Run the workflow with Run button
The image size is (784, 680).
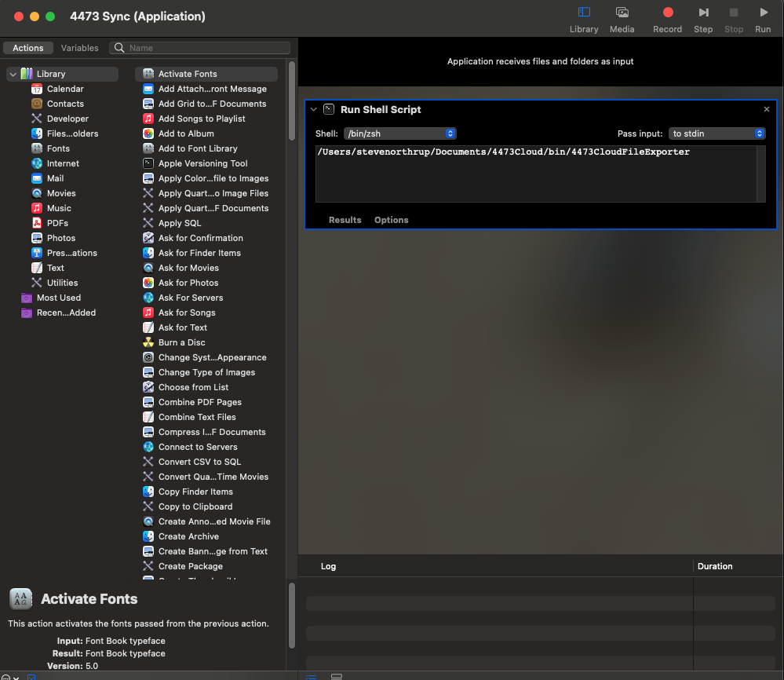pos(763,20)
